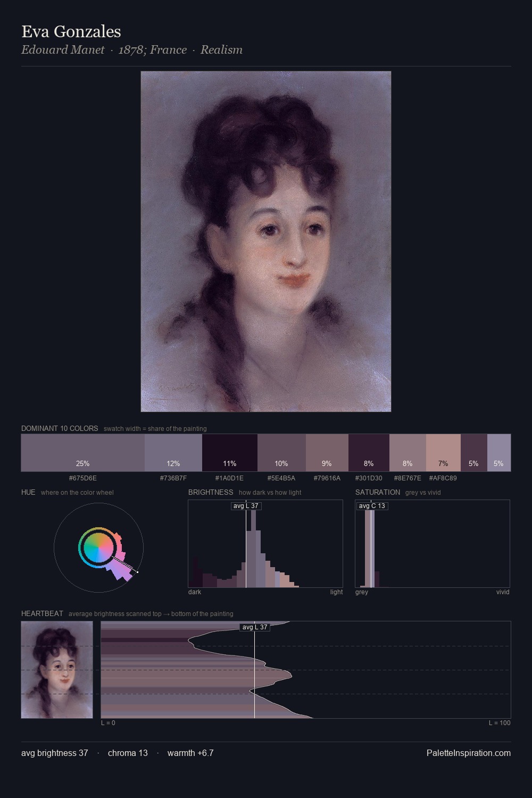The width and height of the screenshot is (532, 798).
Task: Click 'where on the color wheel' caption
Action: 77,493
